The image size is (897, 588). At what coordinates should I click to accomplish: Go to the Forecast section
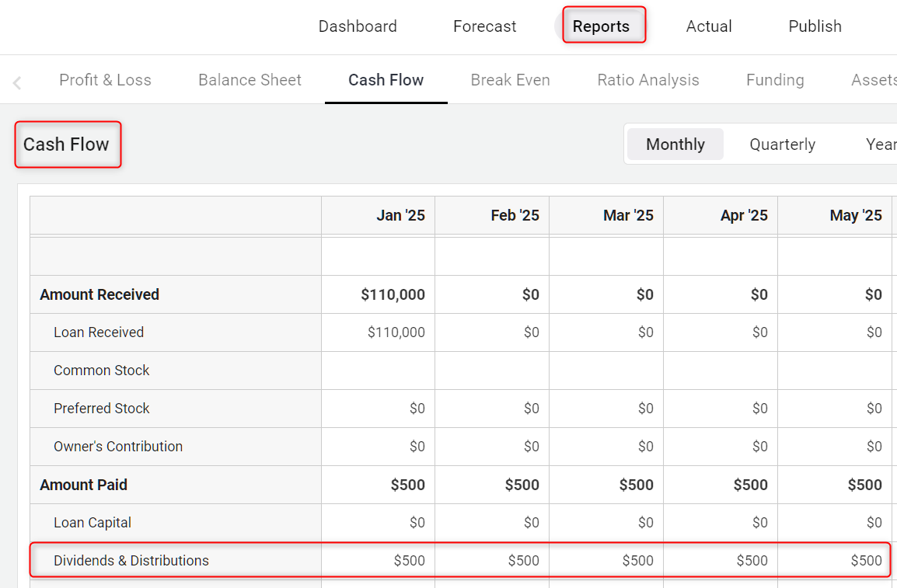484,26
